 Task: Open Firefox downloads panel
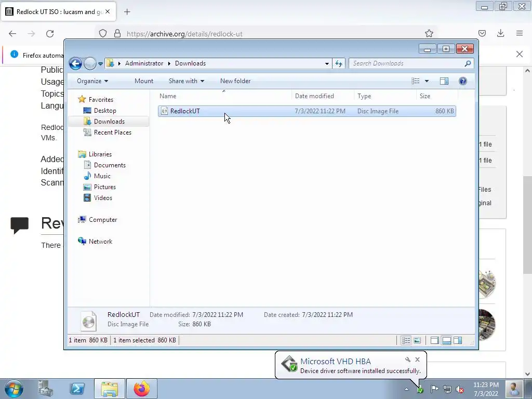click(x=500, y=33)
